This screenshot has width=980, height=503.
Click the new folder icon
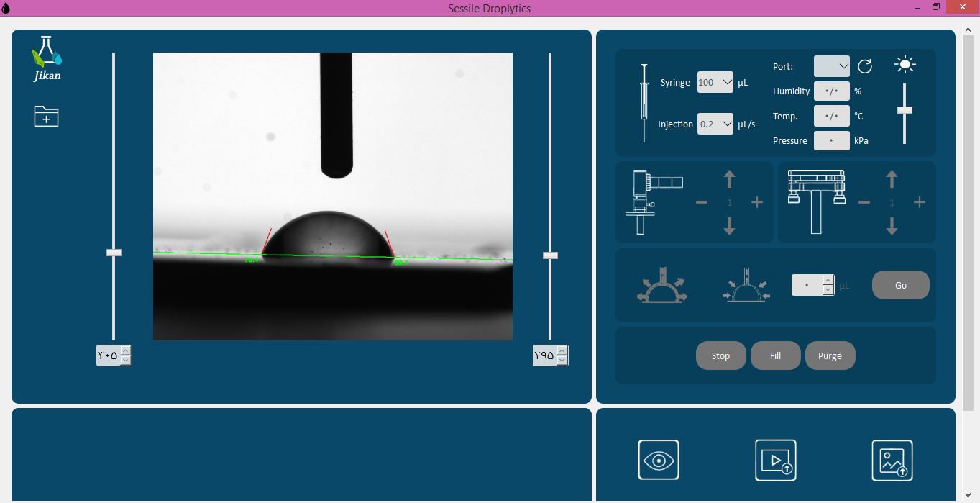tap(46, 116)
